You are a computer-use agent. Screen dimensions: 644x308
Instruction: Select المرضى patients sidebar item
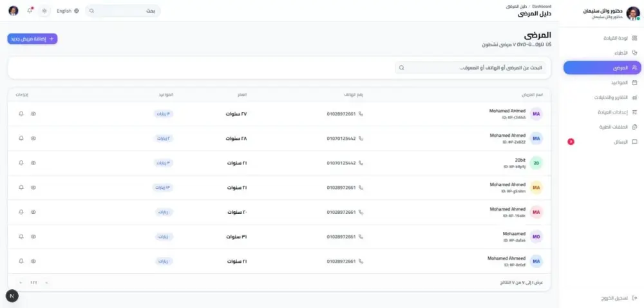602,68
